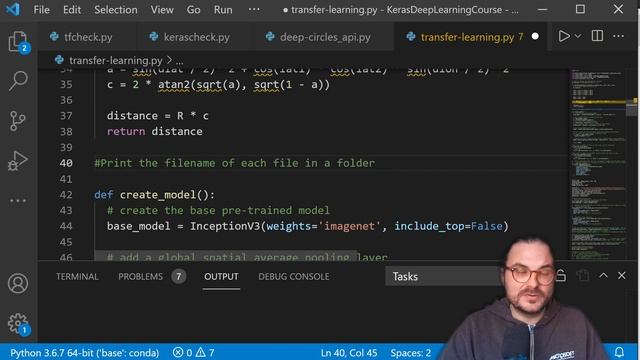The height and width of the screenshot is (360, 640).
Task: Open the Search view in activity bar
Action: coord(18,80)
